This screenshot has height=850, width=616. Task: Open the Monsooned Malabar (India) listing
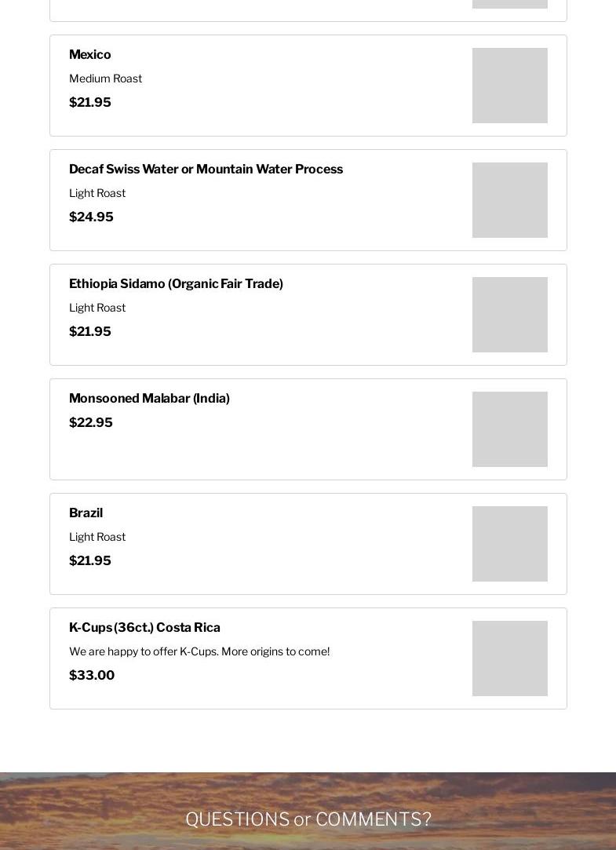[x=149, y=399]
